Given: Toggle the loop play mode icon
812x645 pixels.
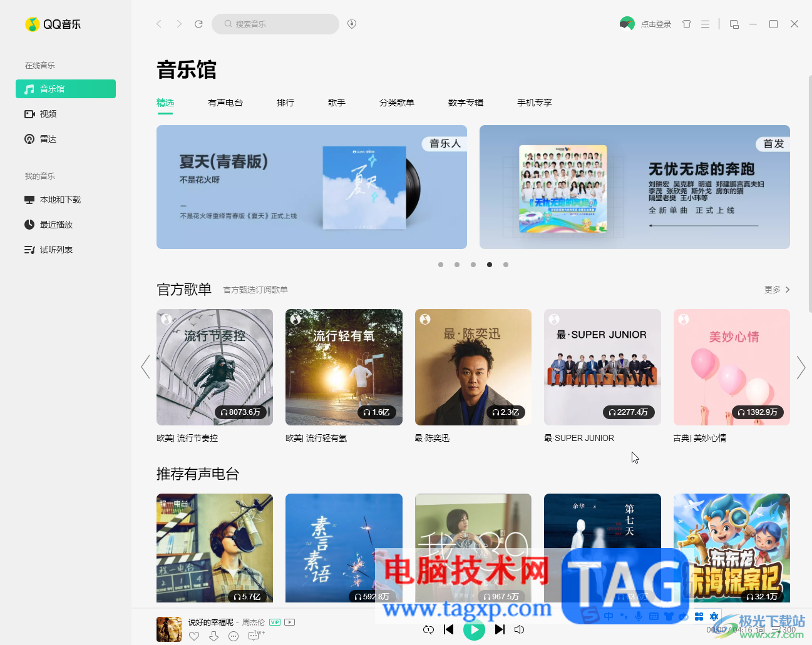Looking at the screenshot, I should point(428,629).
